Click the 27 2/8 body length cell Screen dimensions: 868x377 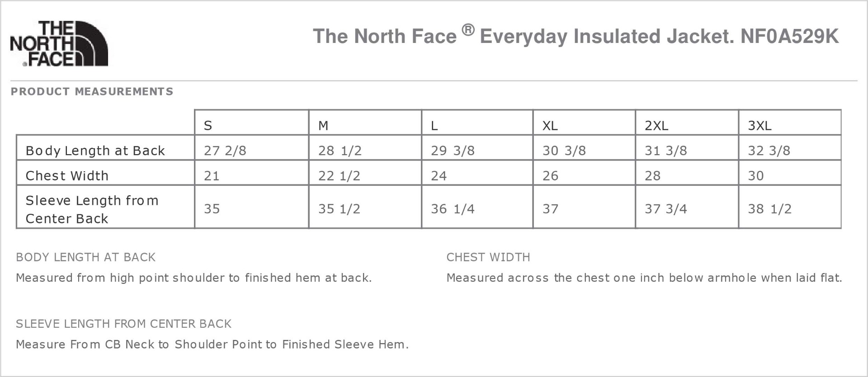click(225, 151)
